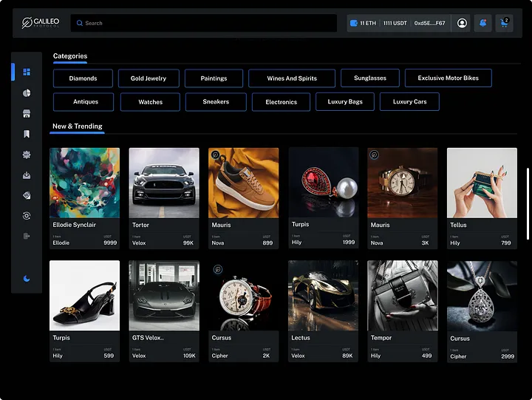Choose the Antiques category

[x=83, y=102]
